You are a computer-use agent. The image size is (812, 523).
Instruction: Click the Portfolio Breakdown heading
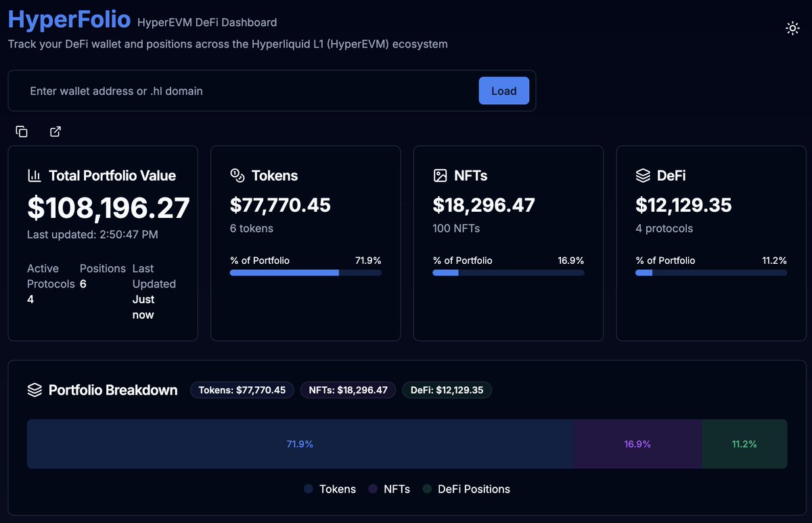113,390
